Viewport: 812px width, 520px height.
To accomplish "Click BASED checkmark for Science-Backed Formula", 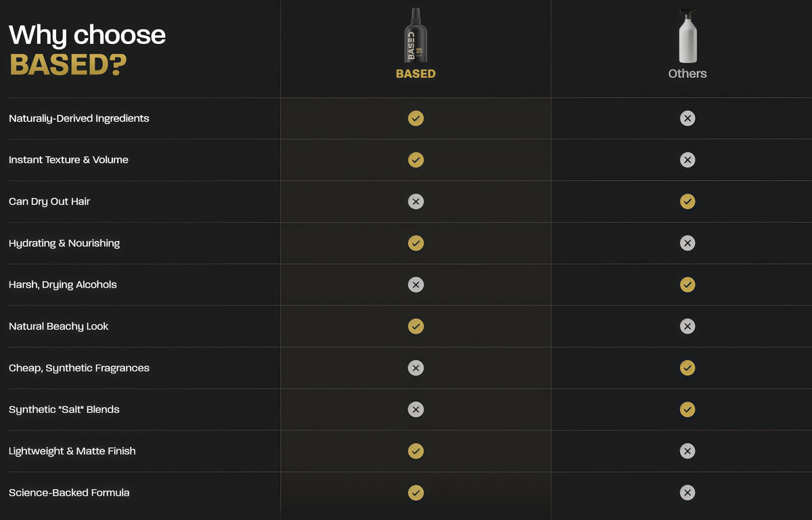I will coord(416,493).
